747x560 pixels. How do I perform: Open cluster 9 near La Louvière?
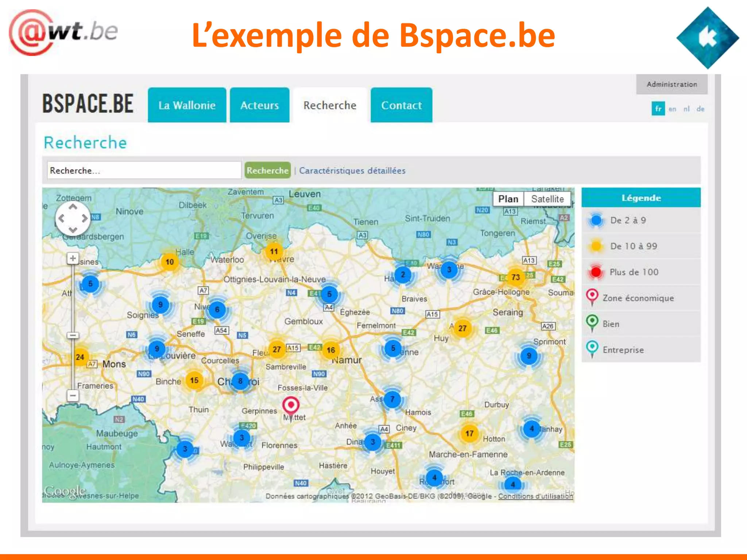coord(157,349)
